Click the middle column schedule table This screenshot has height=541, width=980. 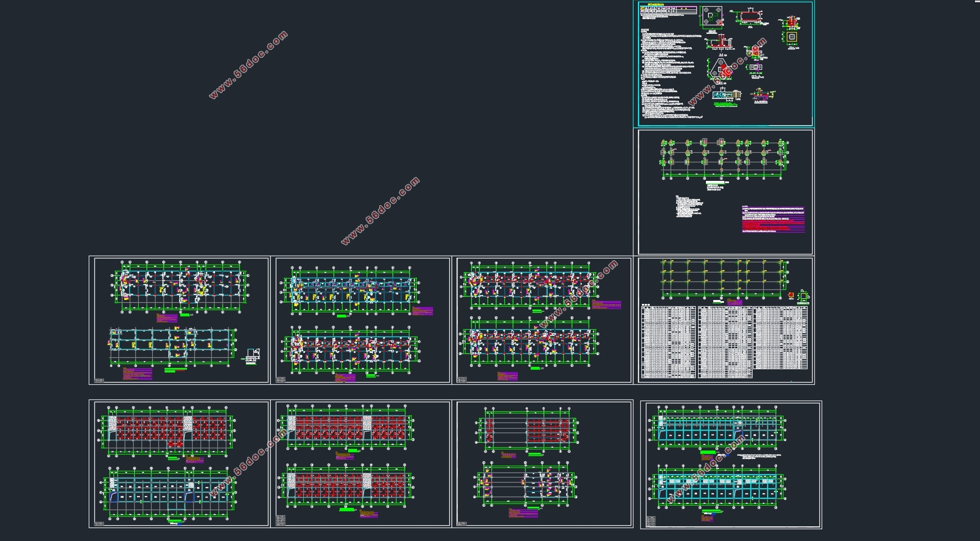point(725,342)
